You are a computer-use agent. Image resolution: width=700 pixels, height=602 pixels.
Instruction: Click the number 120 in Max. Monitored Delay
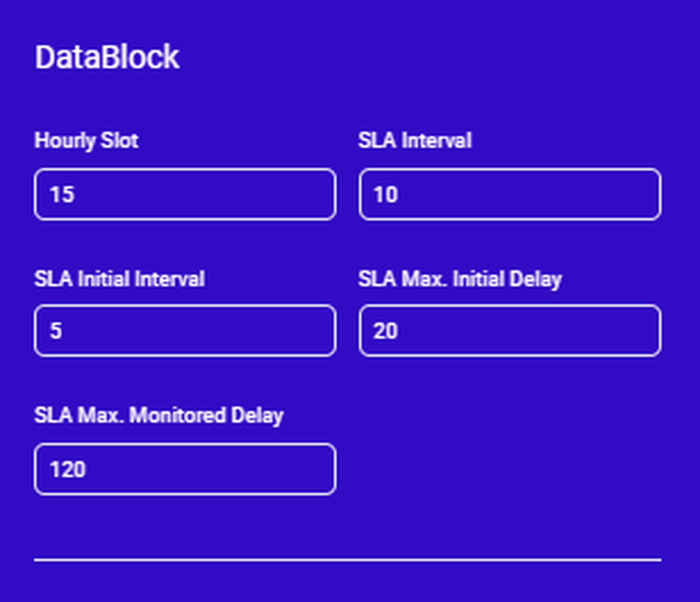pos(68,469)
